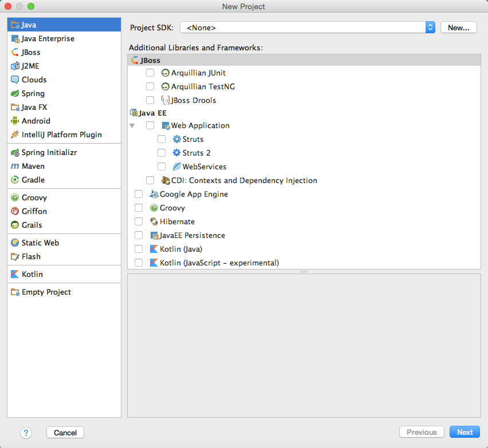This screenshot has height=448, width=488.
Task: Click the Clouds speech-bubble icon
Action: pos(15,80)
